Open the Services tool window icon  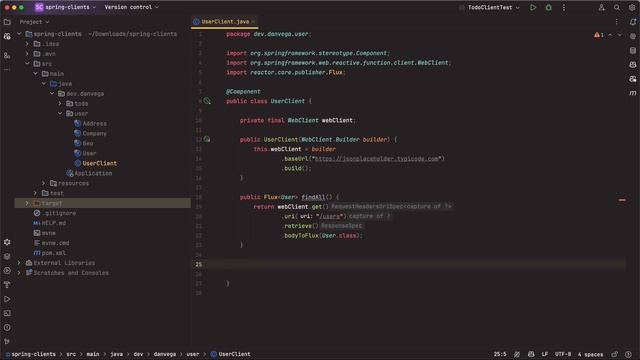(7, 271)
